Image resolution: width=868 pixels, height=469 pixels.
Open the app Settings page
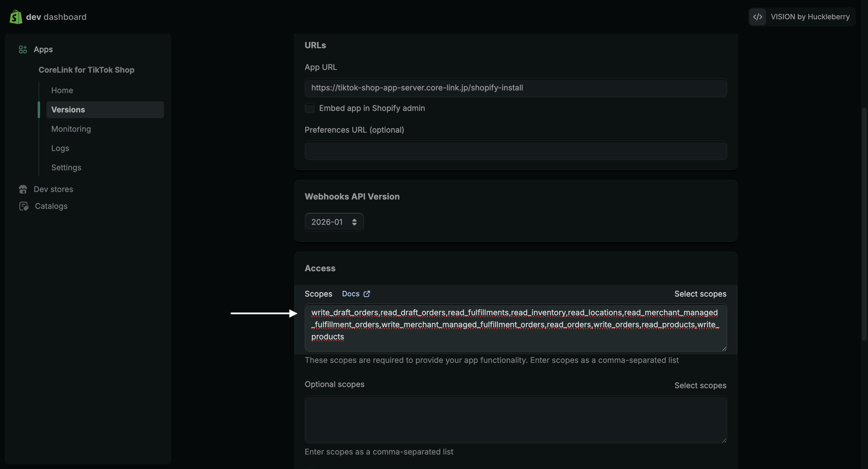click(x=66, y=168)
